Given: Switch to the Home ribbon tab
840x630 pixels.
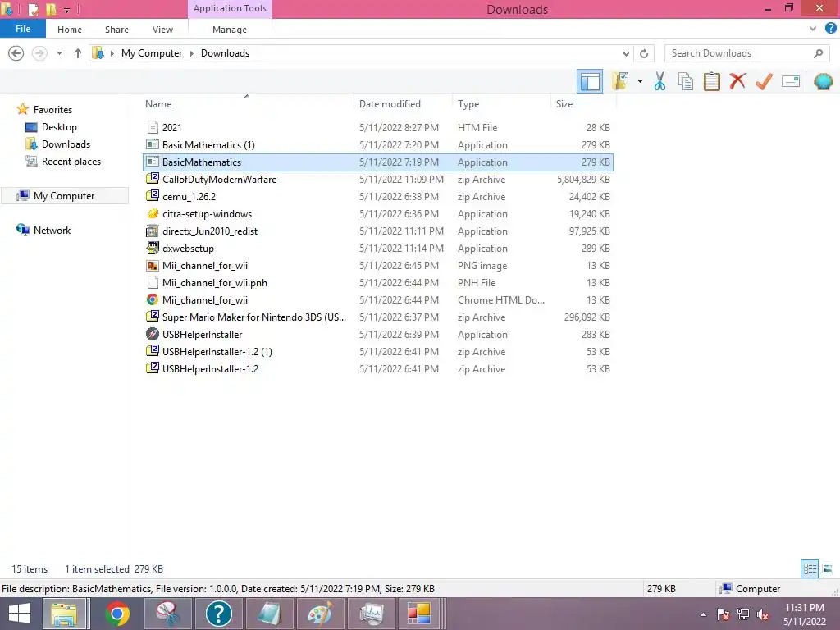Looking at the screenshot, I should click(x=70, y=30).
